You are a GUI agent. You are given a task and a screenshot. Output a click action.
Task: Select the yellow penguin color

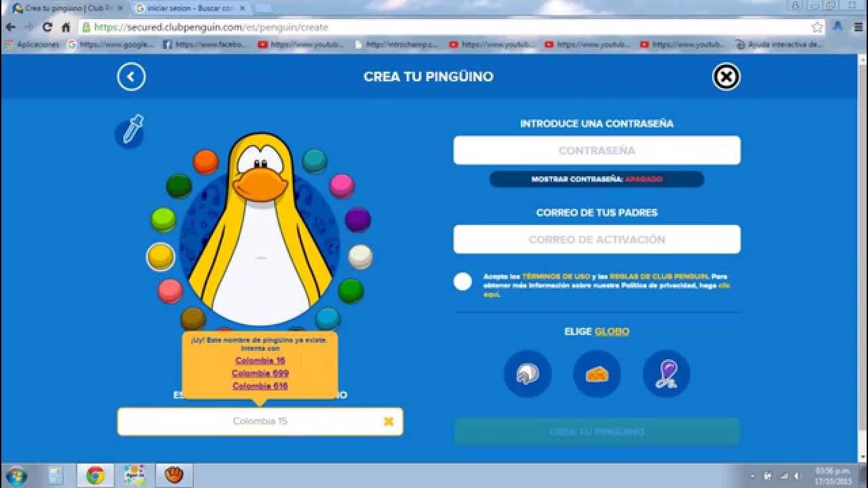pos(161,257)
